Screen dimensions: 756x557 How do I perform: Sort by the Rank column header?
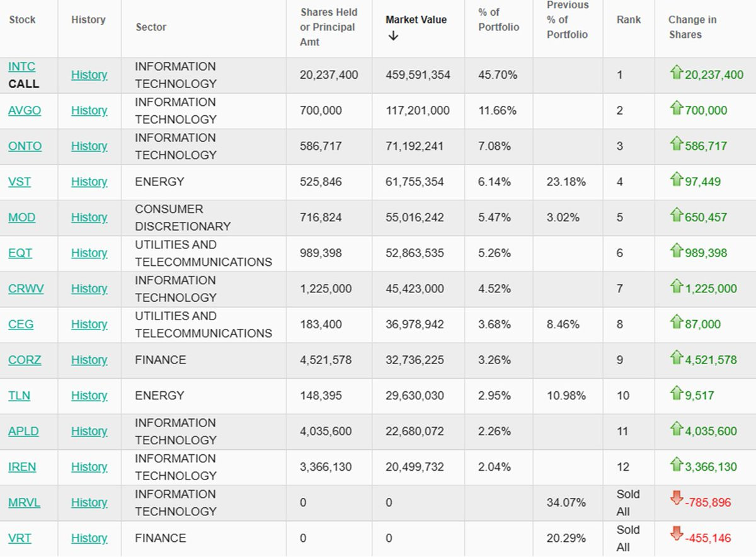pos(628,20)
